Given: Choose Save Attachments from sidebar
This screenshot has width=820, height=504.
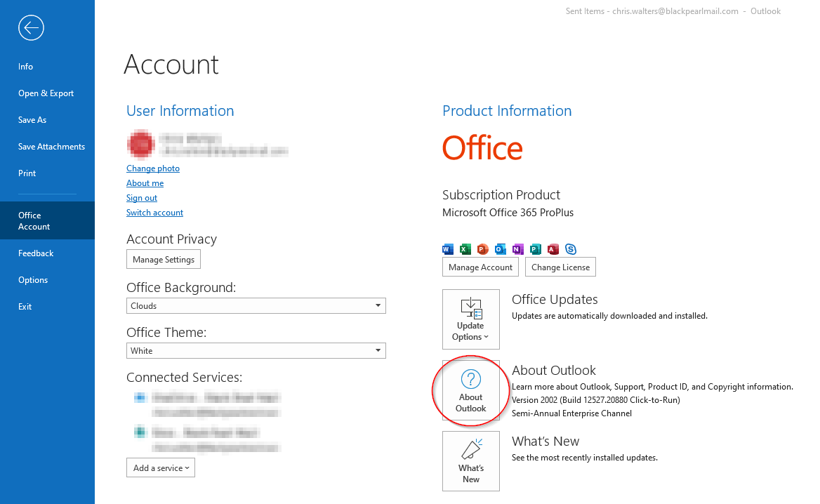Looking at the screenshot, I should pos(51,147).
